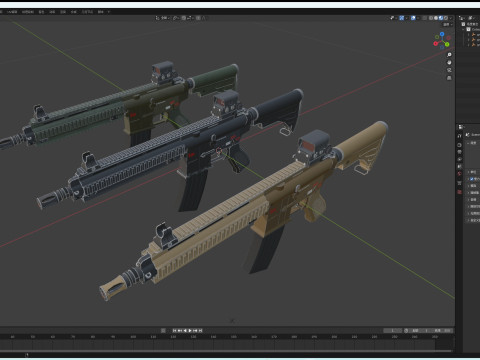
Task: Click the bright green Y axis gizmo ball
Action: pyautogui.click(x=447, y=44)
